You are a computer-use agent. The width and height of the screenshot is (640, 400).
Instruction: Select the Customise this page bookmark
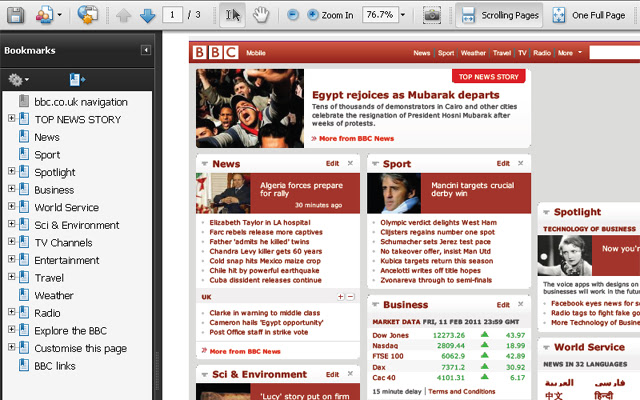[x=80, y=348]
